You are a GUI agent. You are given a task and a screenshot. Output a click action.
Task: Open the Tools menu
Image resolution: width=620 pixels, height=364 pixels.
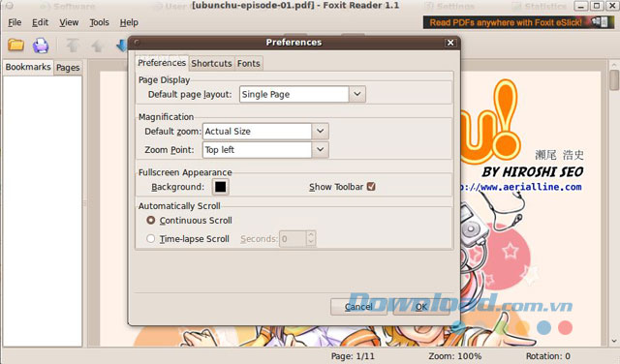click(99, 22)
